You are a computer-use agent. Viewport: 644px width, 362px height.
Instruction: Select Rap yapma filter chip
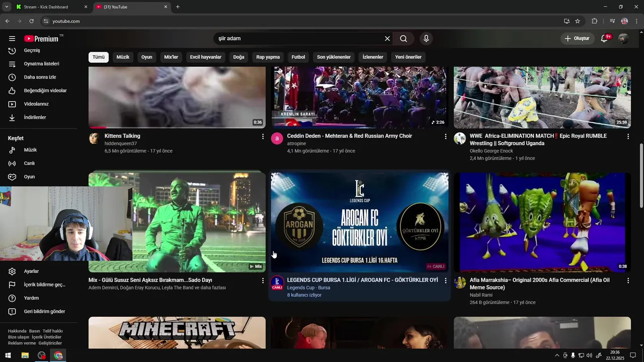click(268, 57)
